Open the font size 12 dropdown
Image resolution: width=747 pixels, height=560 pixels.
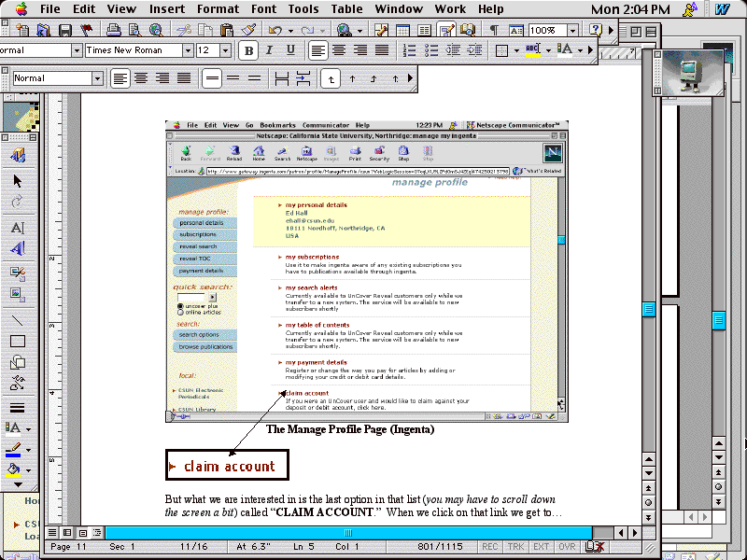[x=226, y=50]
